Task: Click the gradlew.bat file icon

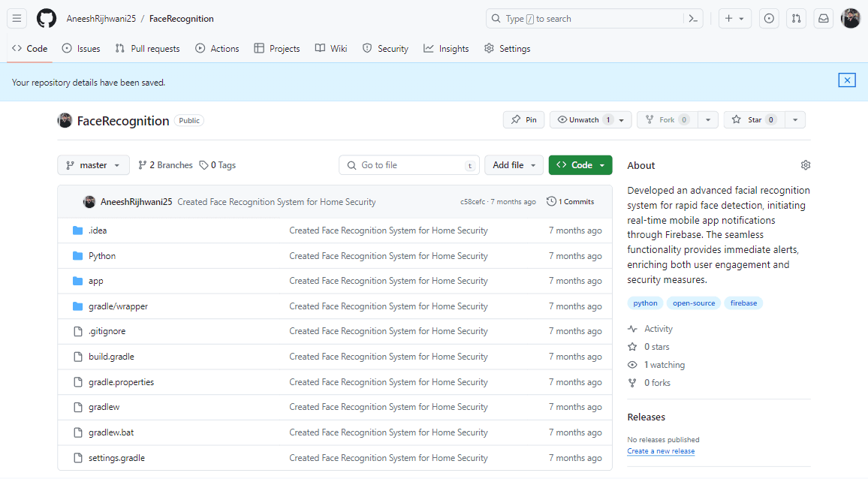Action: 78,432
